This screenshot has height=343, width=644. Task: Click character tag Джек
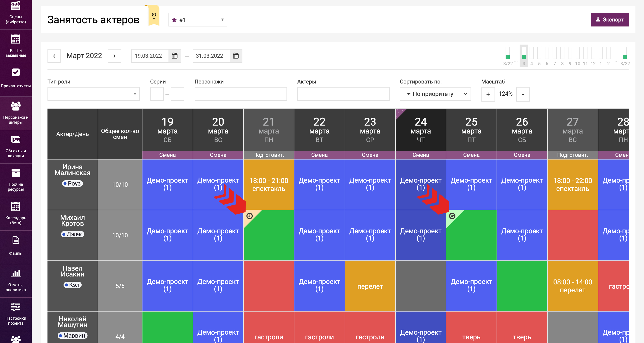coord(73,234)
